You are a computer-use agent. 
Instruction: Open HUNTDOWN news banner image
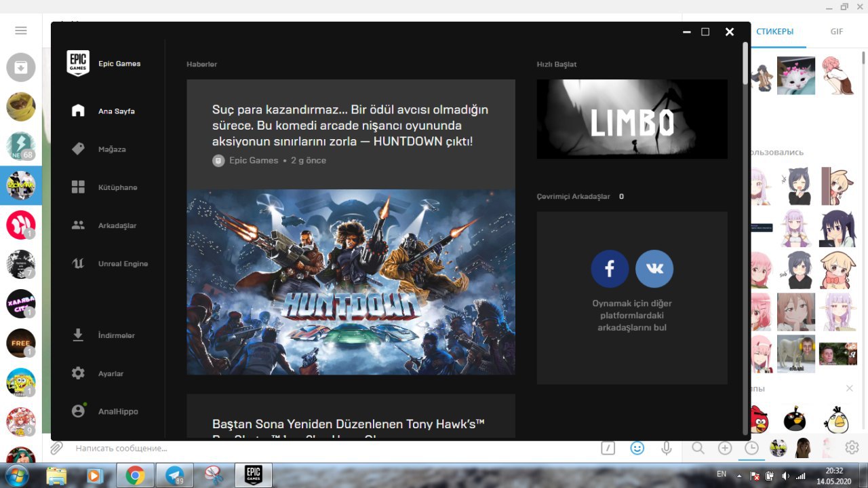pos(351,282)
